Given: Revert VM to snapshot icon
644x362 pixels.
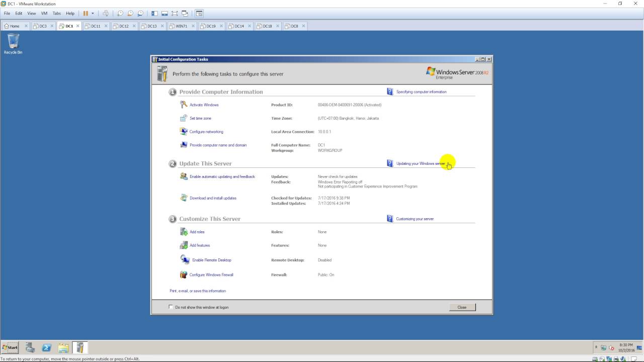Looking at the screenshot, I should 130,14.
